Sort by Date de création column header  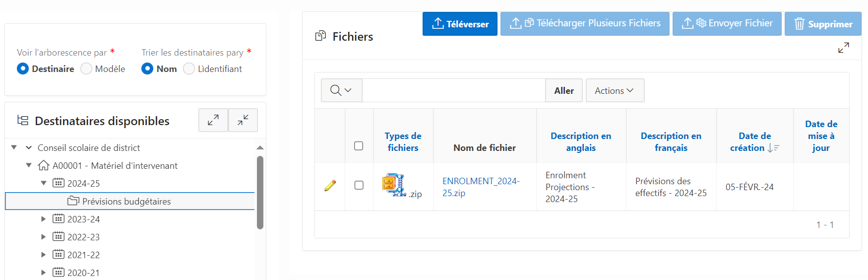point(750,141)
